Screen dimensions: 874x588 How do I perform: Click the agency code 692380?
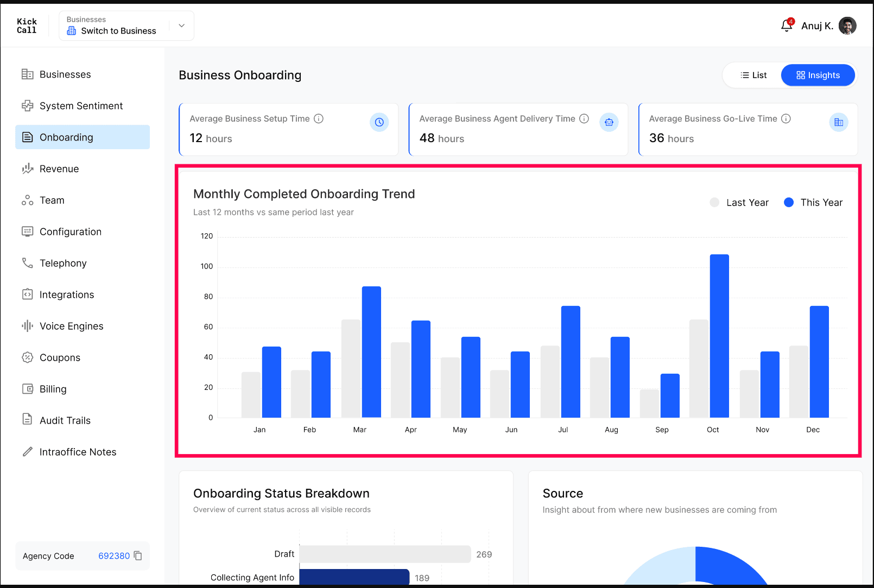tap(114, 556)
